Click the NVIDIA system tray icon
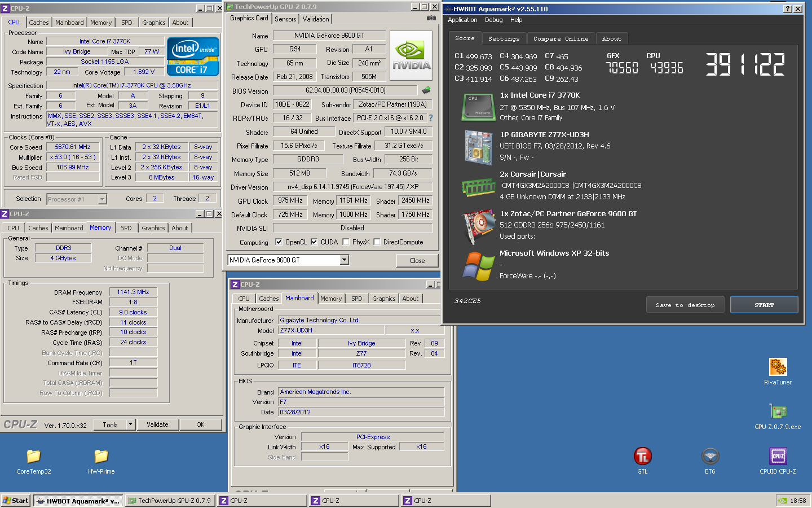 pos(783,501)
